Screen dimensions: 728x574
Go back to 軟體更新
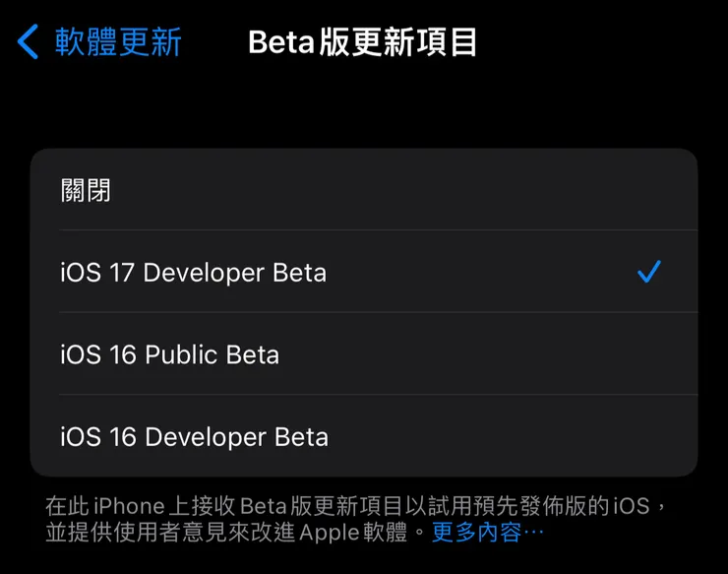pos(118,42)
